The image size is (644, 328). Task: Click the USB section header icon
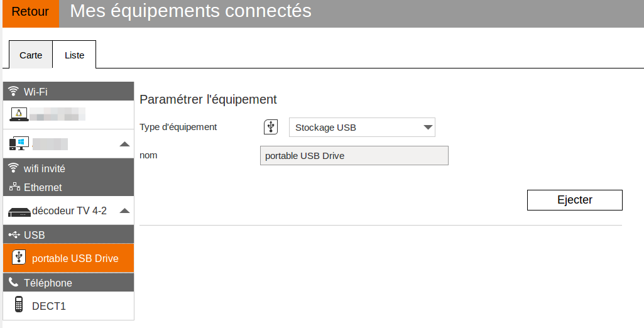pos(14,235)
